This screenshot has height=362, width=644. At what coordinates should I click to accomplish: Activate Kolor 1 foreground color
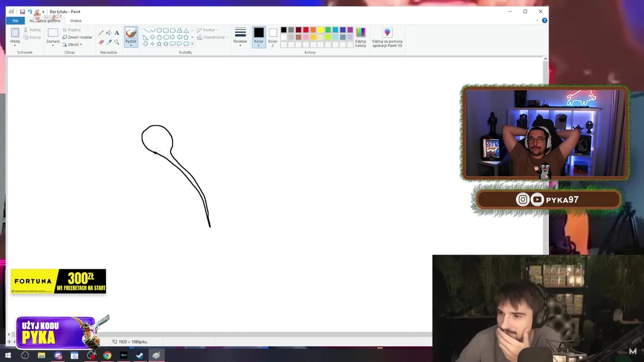(259, 37)
